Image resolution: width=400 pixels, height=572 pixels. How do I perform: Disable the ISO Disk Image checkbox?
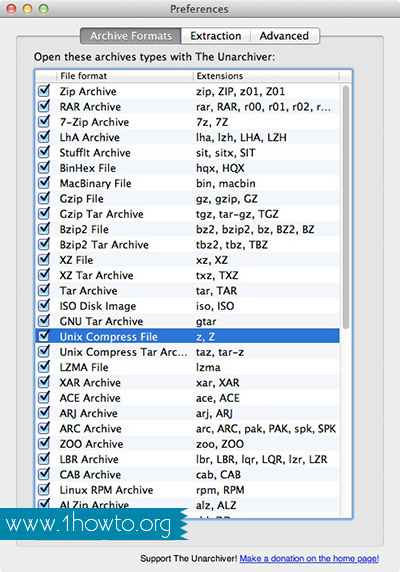[44, 305]
